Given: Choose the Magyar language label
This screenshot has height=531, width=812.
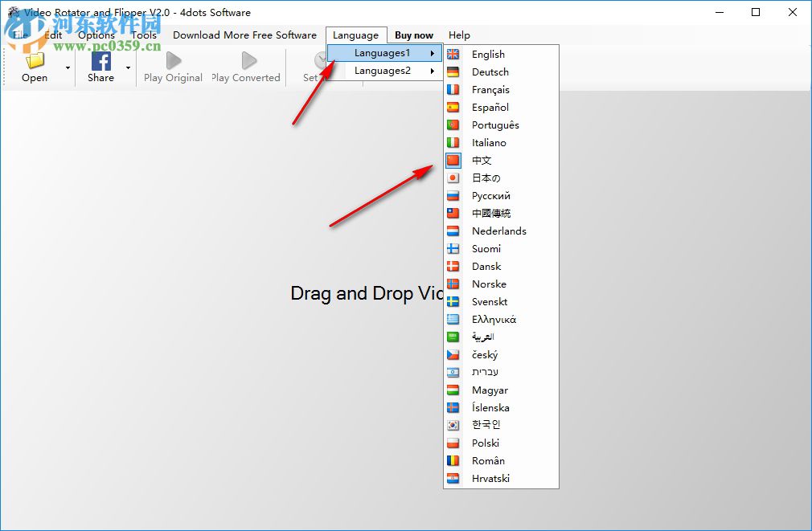Looking at the screenshot, I should (490, 390).
